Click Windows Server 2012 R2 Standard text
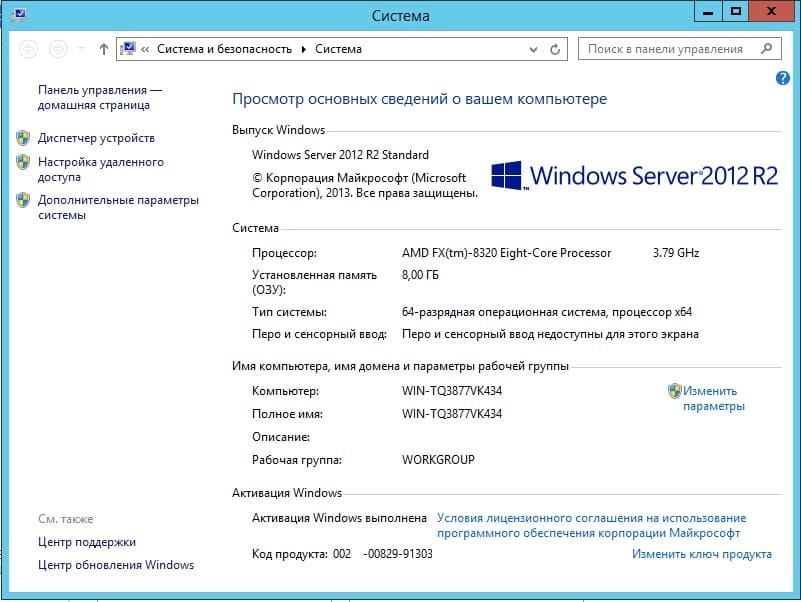Image resolution: width=801 pixels, height=602 pixels. pos(340,155)
